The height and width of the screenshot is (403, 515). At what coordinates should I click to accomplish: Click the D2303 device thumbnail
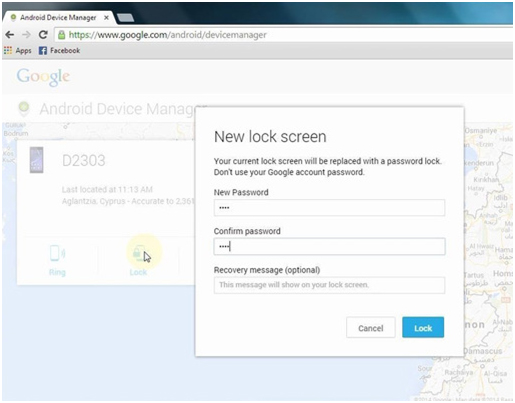click(x=37, y=160)
